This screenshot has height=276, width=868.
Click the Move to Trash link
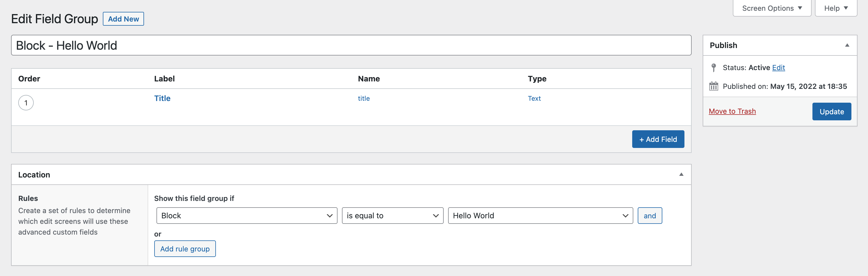point(732,111)
